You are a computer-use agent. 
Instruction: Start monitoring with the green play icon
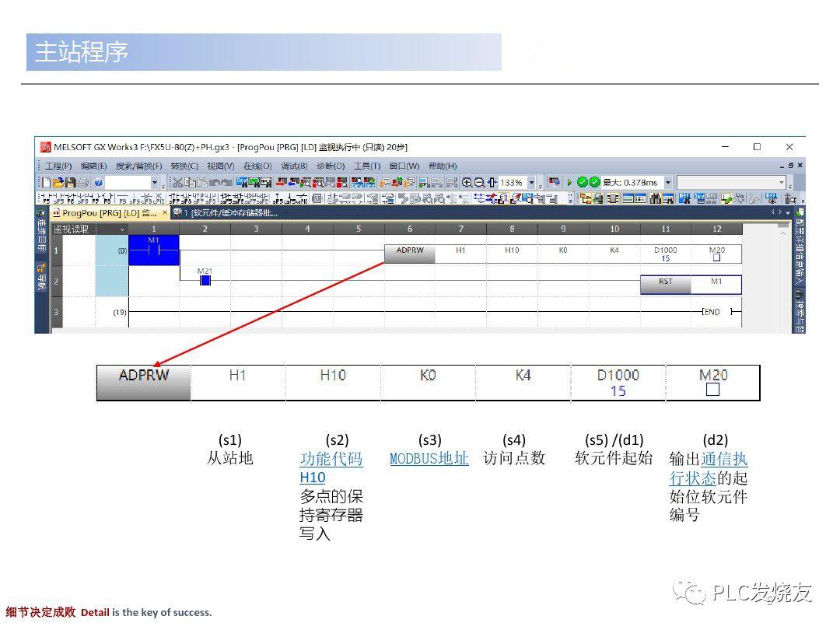click(x=569, y=184)
